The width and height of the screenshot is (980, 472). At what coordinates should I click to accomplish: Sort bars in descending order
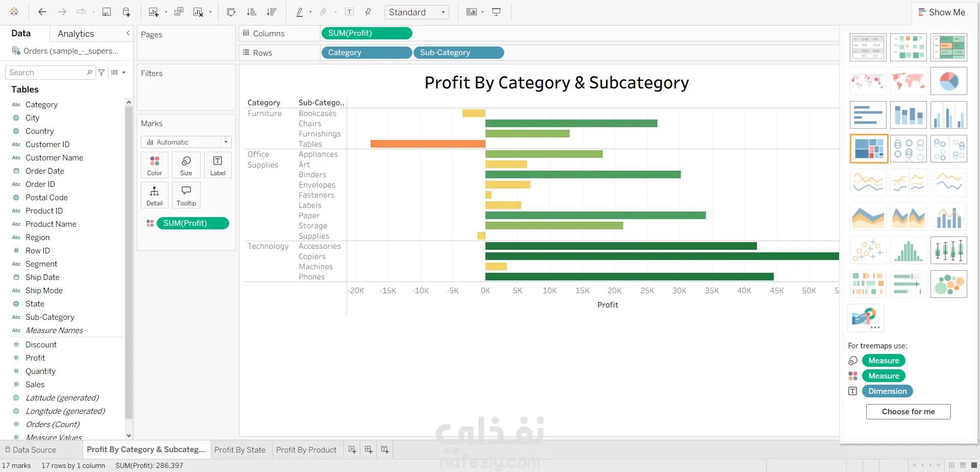[x=272, y=12]
